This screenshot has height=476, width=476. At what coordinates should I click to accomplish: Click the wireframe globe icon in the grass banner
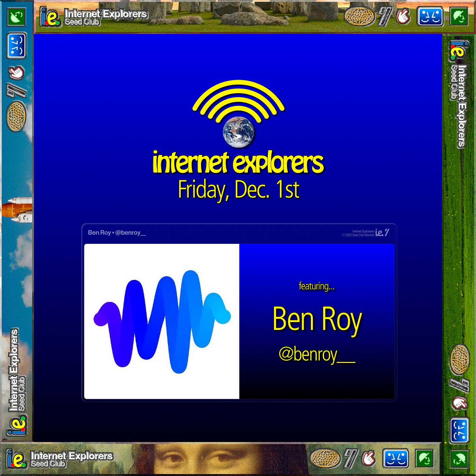pos(460,359)
